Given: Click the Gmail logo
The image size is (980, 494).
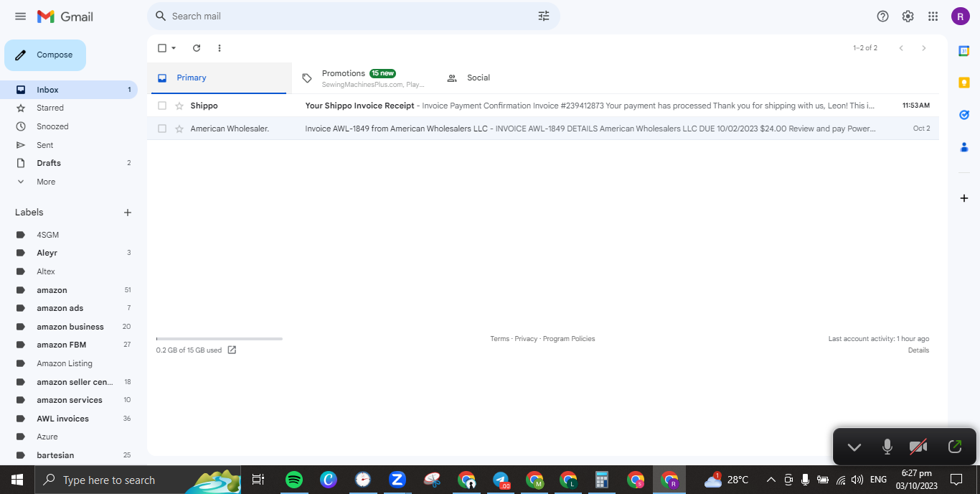Looking at the screenshot, I should coord(65,16).
